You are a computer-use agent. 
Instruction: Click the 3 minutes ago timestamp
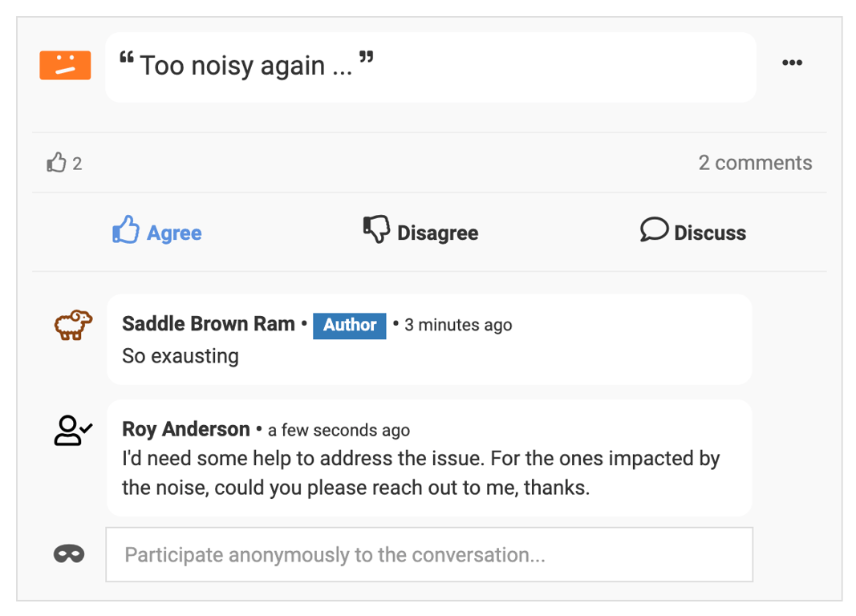458,325
